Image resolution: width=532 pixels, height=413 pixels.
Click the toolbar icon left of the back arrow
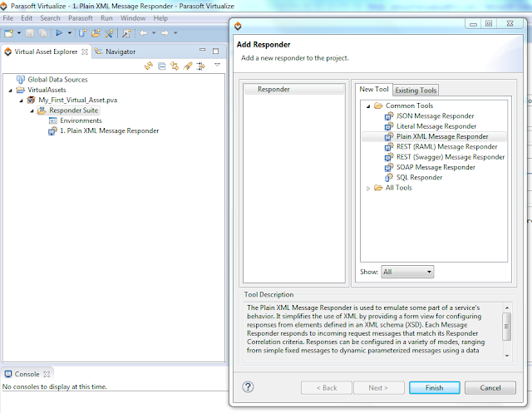[126, 33]
